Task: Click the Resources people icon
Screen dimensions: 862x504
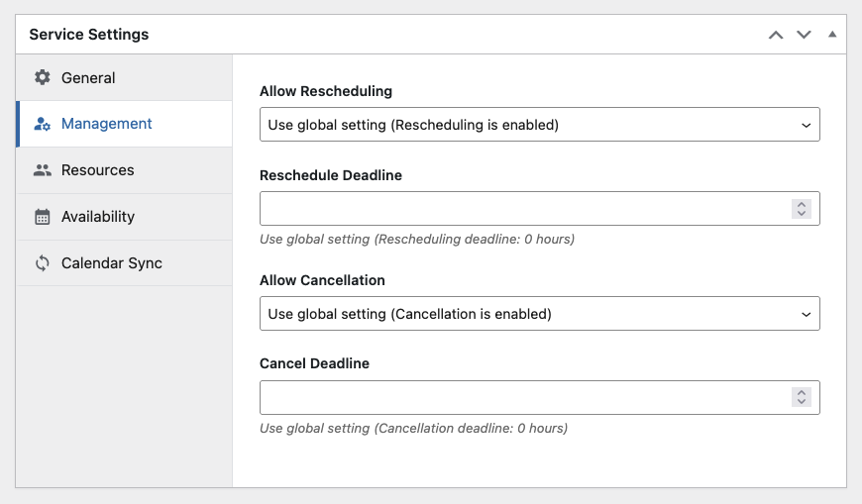Action: 43,170
